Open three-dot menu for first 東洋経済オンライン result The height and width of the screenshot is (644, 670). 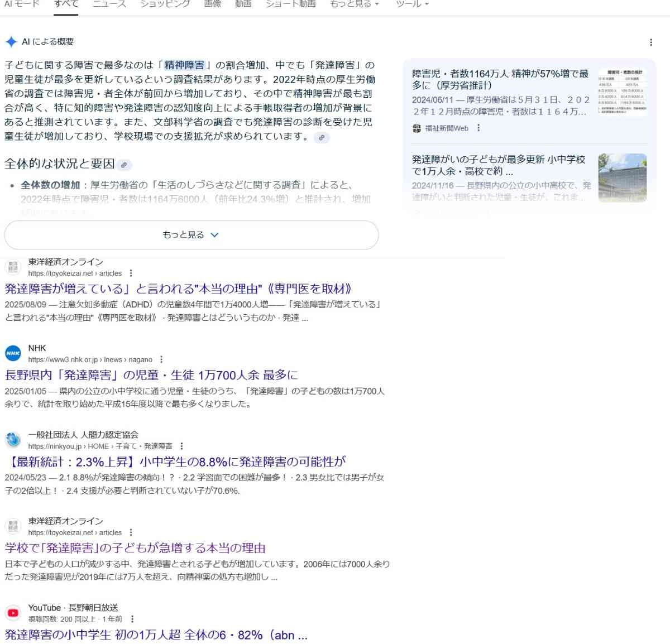(x=131, y=273)
